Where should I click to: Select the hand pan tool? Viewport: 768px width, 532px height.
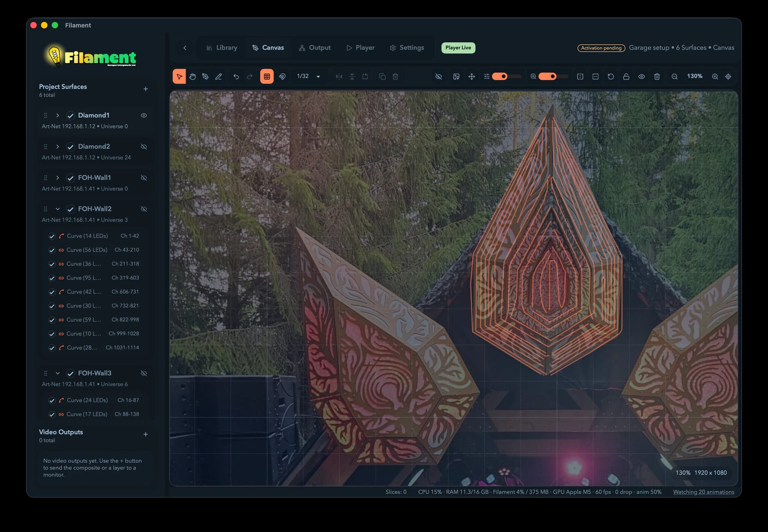(x=192, y=76)
